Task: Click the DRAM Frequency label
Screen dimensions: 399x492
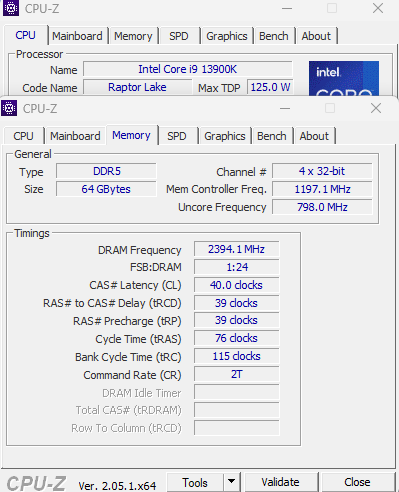Action: tap(140, 250)
